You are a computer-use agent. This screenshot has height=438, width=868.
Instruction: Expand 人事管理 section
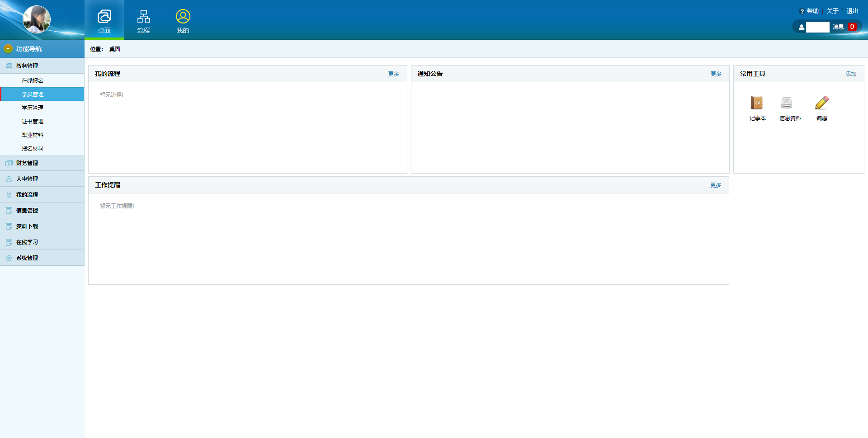(42, 179)
